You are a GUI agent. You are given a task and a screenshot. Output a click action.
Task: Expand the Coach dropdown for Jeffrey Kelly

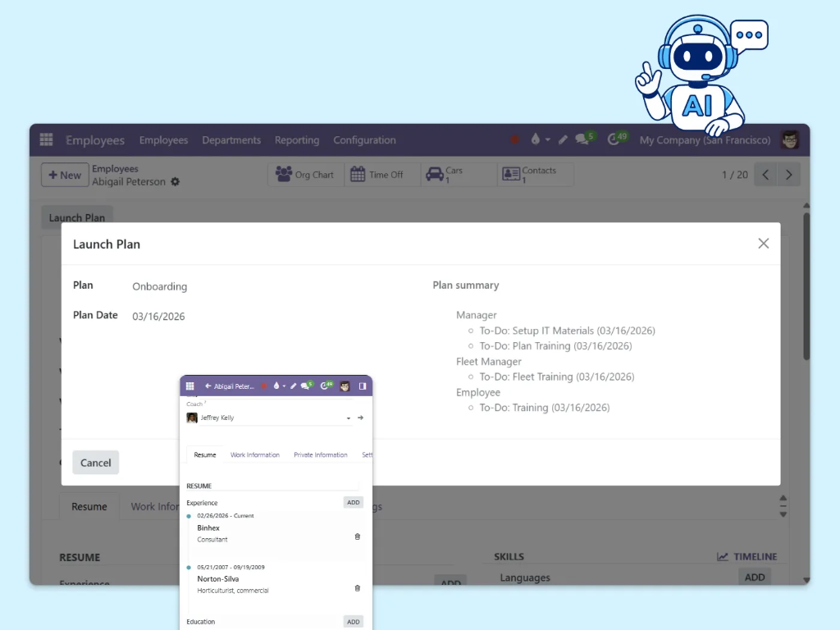coord(349,418)
